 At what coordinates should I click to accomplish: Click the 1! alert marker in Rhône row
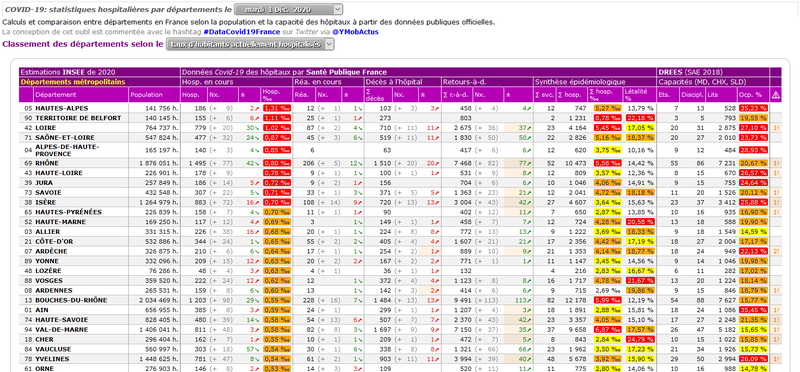tap(776, 163)
